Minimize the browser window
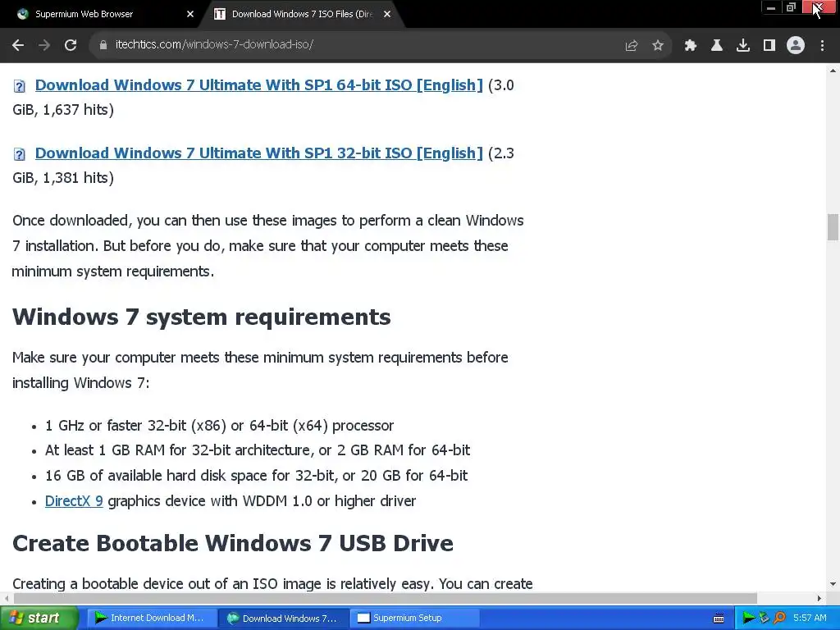Viewport: 840px width, 630px height. coord(771,7)
